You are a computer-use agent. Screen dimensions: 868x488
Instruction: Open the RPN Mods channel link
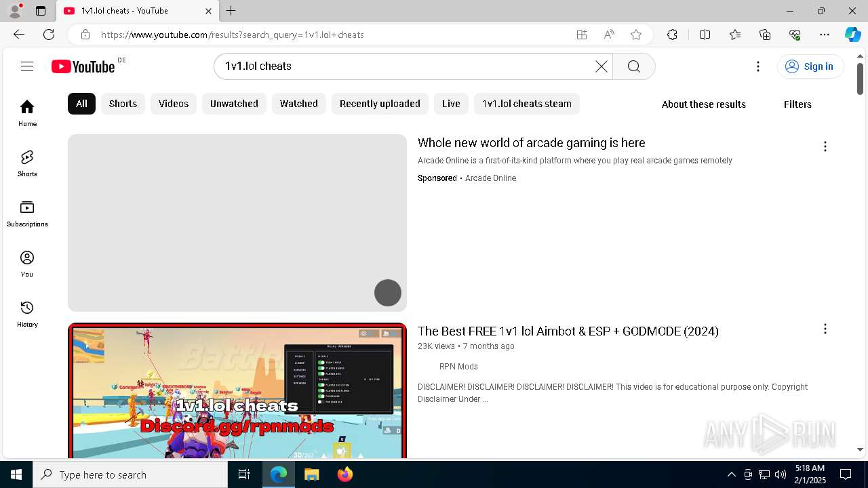pos(458,367)
